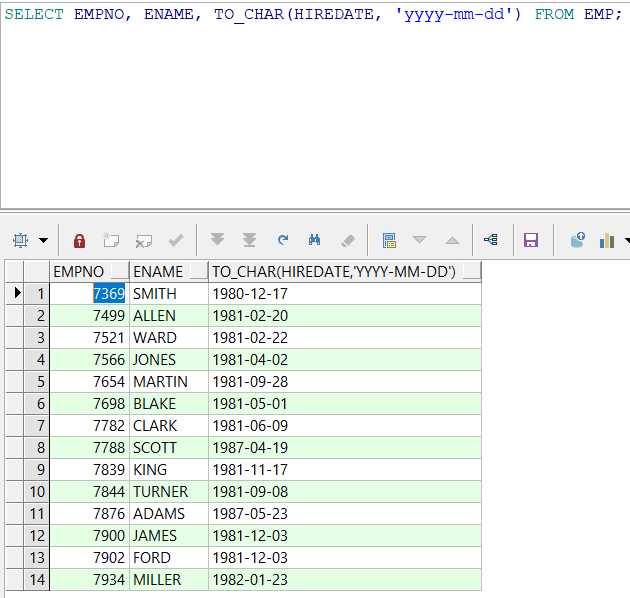Click the fetch next page icon
The image size is (630, 598).
pos(217,240)
